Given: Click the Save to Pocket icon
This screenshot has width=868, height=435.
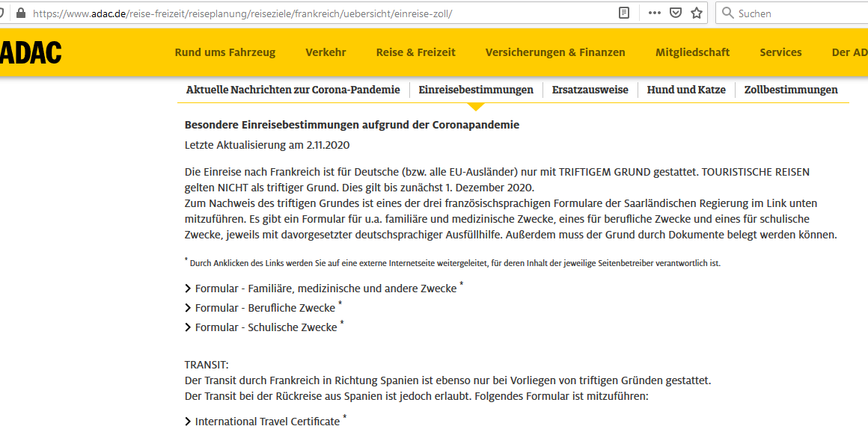Looking at the screenshot, I should click(676, 13).
